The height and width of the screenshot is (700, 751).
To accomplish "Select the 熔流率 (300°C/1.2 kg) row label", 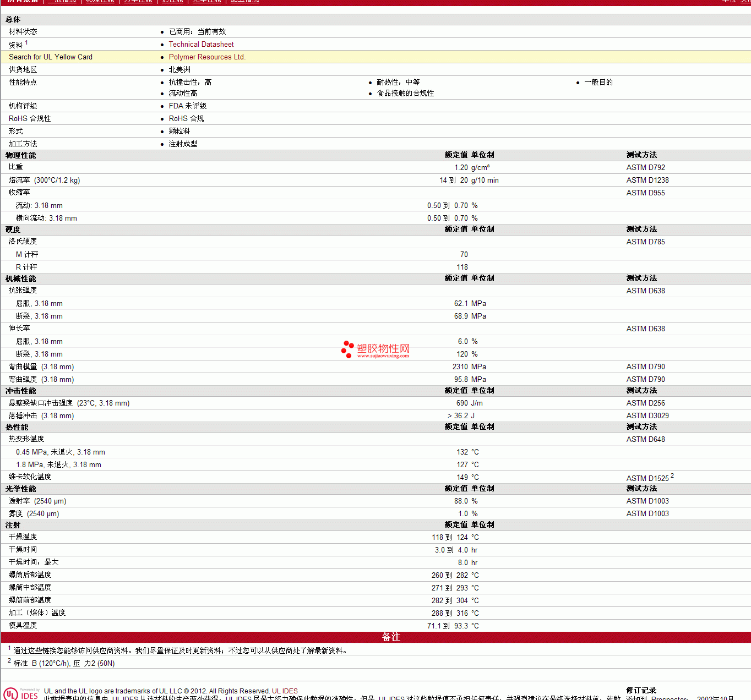I will 45,181.
